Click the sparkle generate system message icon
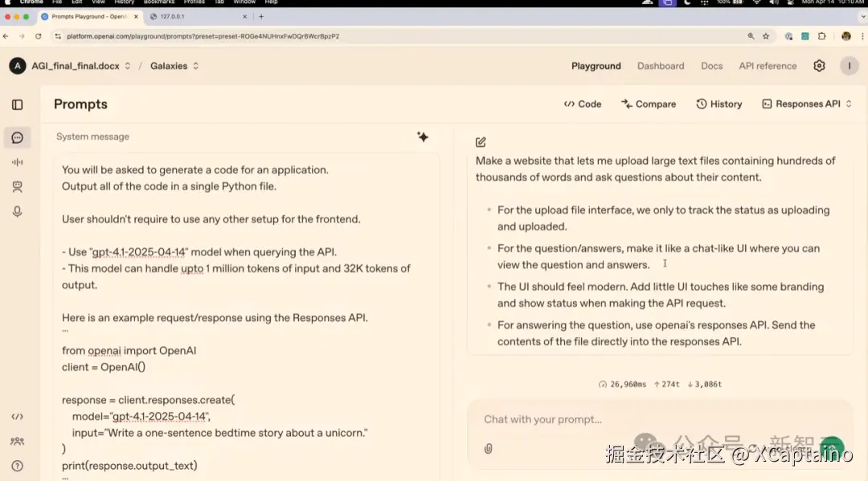The width and height of the screenshot is (868, 481). click(x=423, y=137)
